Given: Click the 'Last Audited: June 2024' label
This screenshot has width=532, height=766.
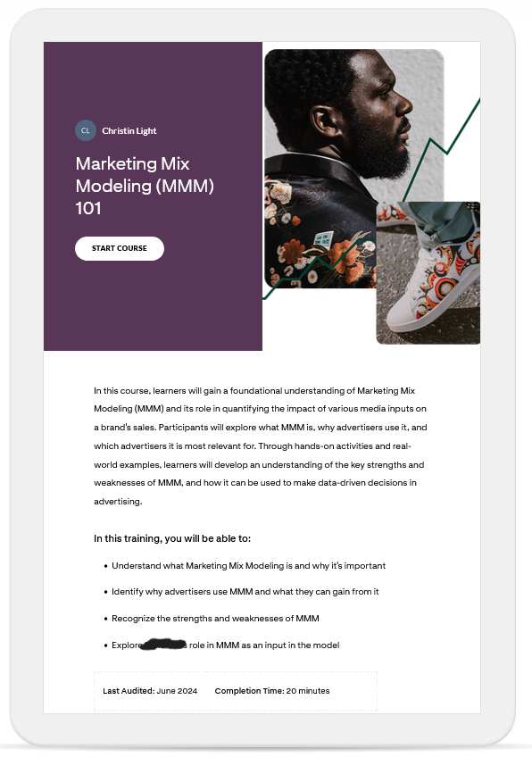Looking at the screenshot, I should [150, 691].
